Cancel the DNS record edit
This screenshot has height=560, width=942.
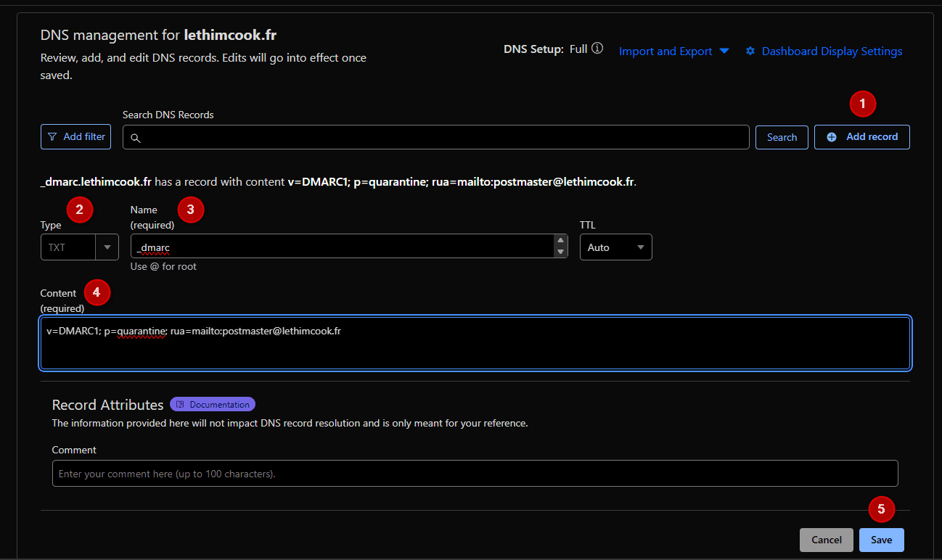[826, 540]
